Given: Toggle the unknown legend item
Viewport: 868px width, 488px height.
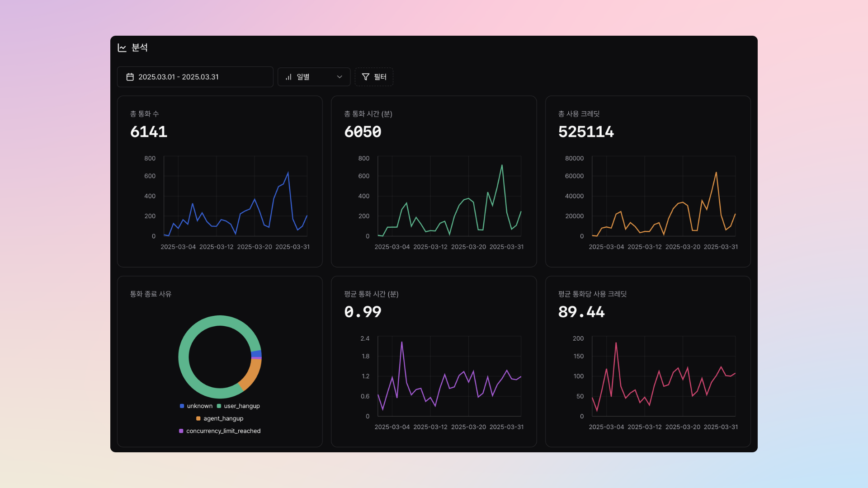Looking at the screenshot, I should [196, 406].
